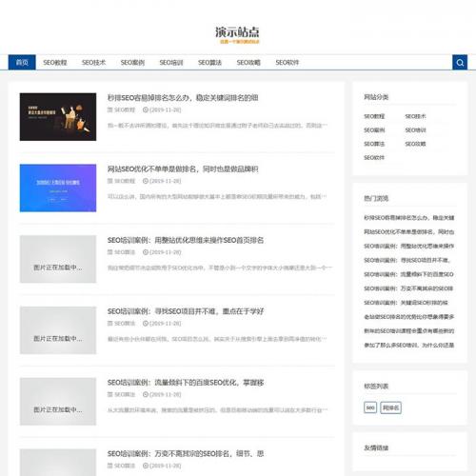The height and width of the screenshot is (476, 476).
Task: Open SEO软件 in the top navigation bar
Action: point(288,63)
